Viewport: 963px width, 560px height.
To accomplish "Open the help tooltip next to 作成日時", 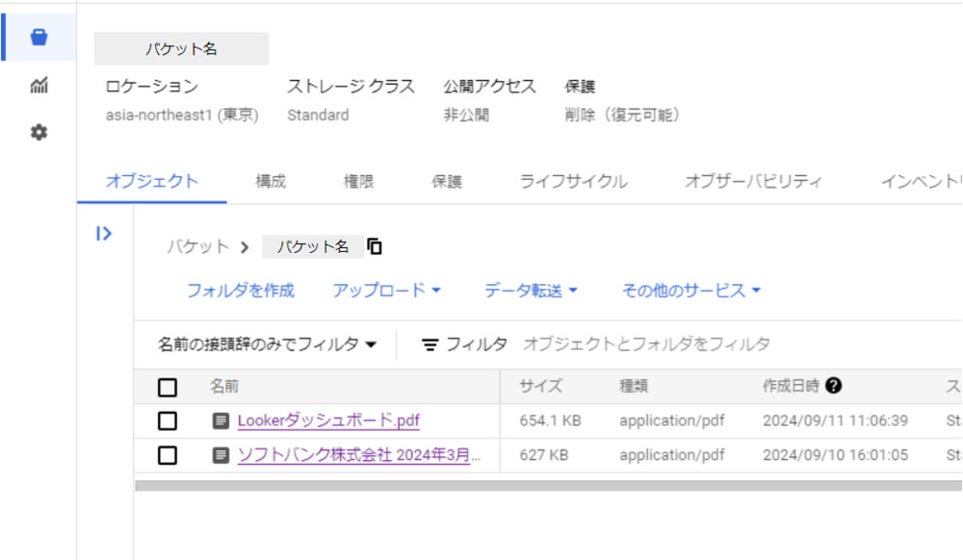I will tap(832, 385).
